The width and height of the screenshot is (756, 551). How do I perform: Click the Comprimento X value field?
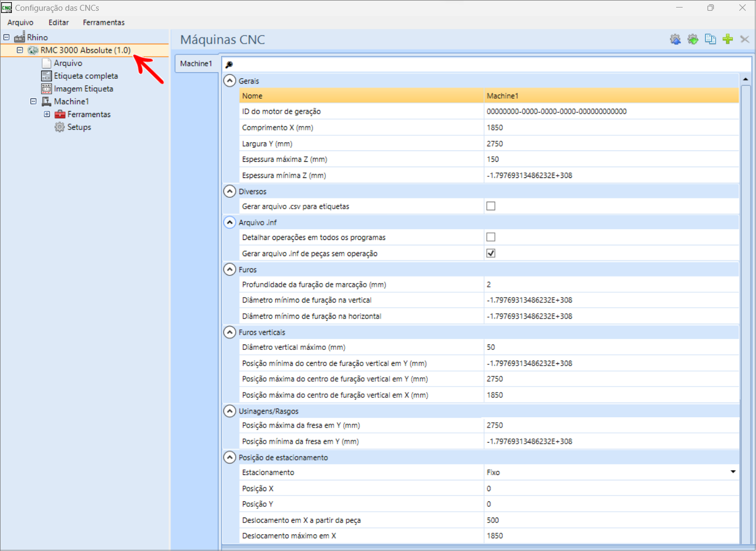tap(611, 128)
